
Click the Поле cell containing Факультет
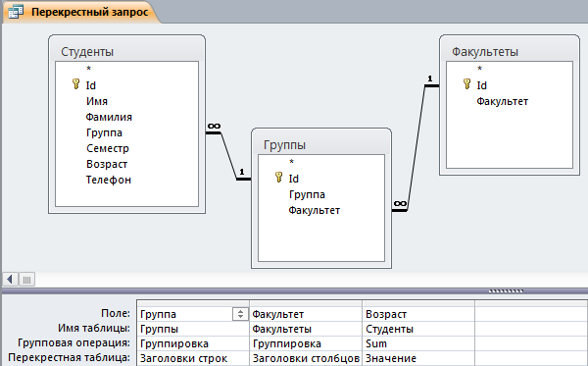point(306,314)
